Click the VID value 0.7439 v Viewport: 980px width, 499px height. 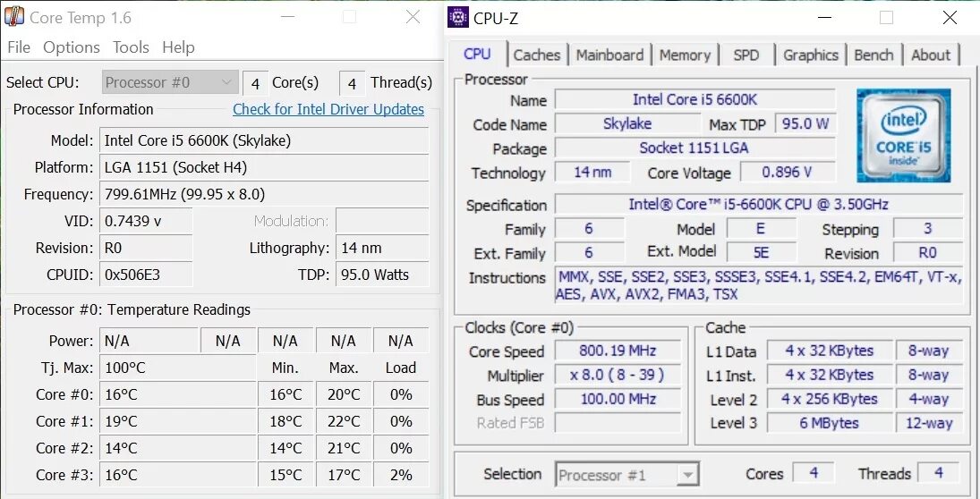pyautogui.click(x=146, y=221)
